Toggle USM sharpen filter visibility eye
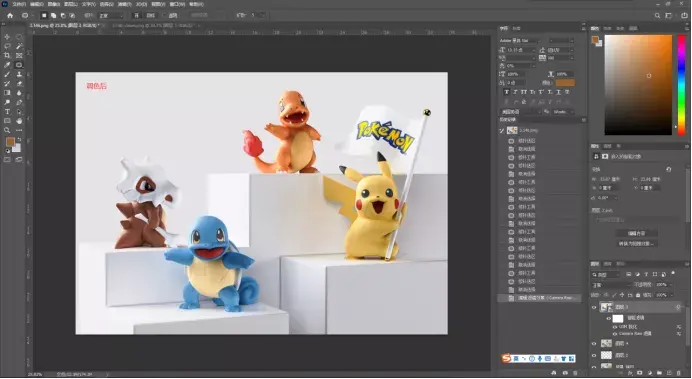692x379 pixels. coord(615,327)
